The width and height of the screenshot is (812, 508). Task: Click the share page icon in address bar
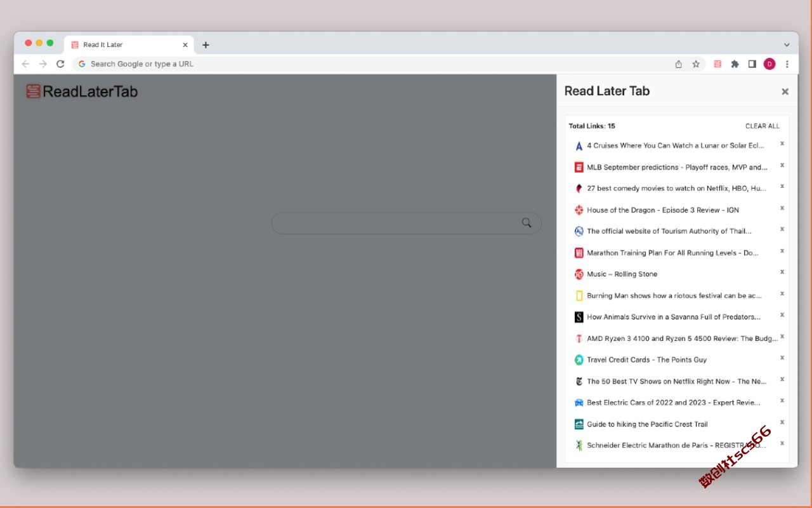point(679,64)
